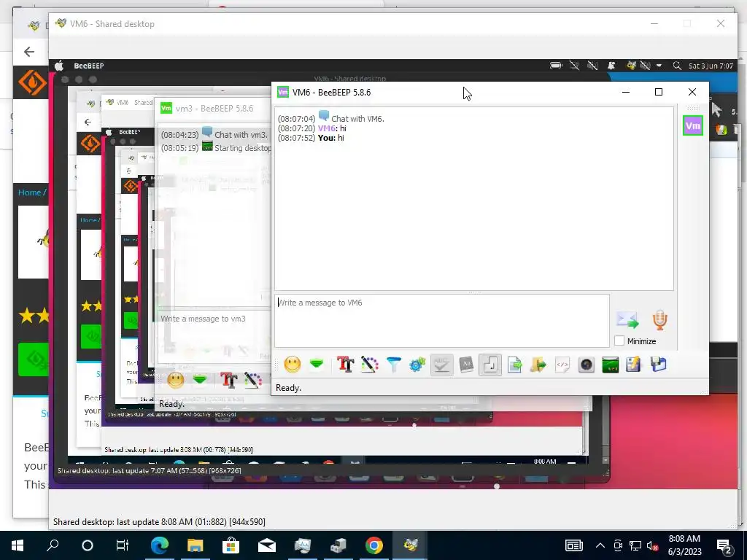The height and width of the screenshot is (560, 747).
Task: Open the Apple menu in the shared macOS desktop
Action: click(x=59, y=66)
